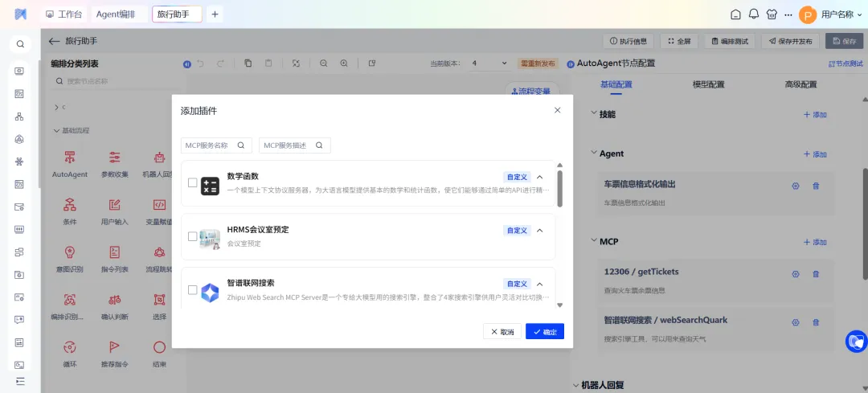Viewport: 868px width, 393px height.
Task: Switch to the 基础配置 tab
Action: tap(616, 84)
